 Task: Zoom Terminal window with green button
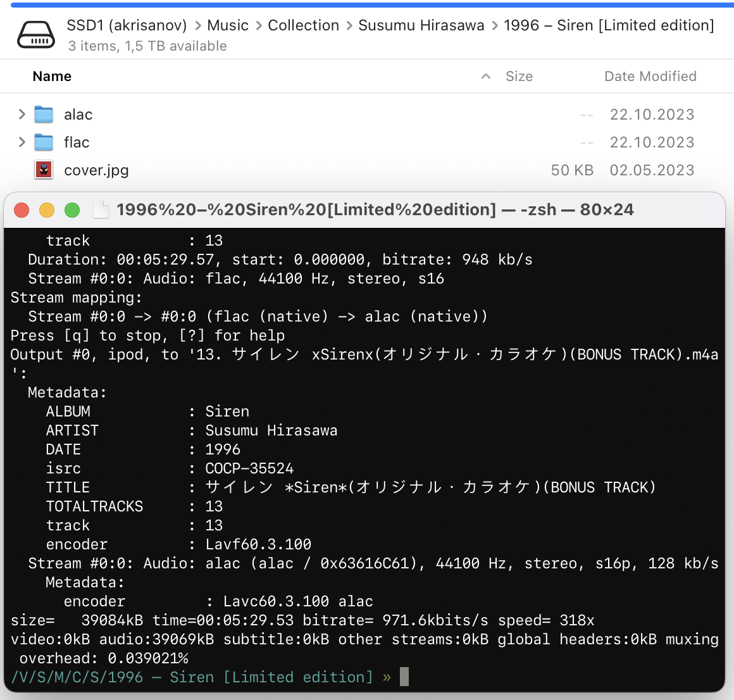(x=72, y=210)
